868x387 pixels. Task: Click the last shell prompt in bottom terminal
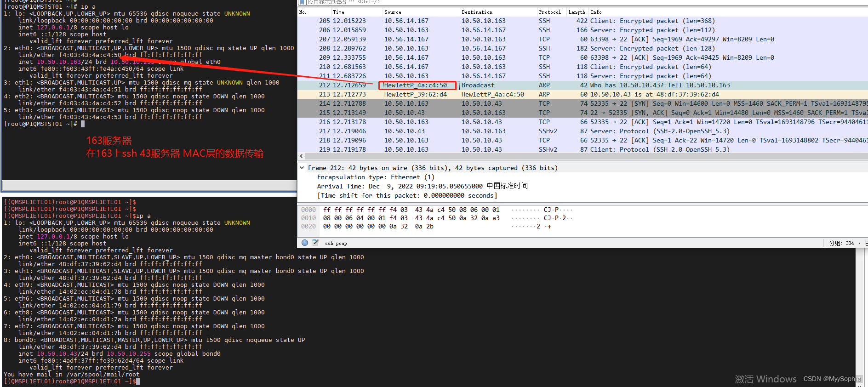pyautogui.click(x=70, y=381)
